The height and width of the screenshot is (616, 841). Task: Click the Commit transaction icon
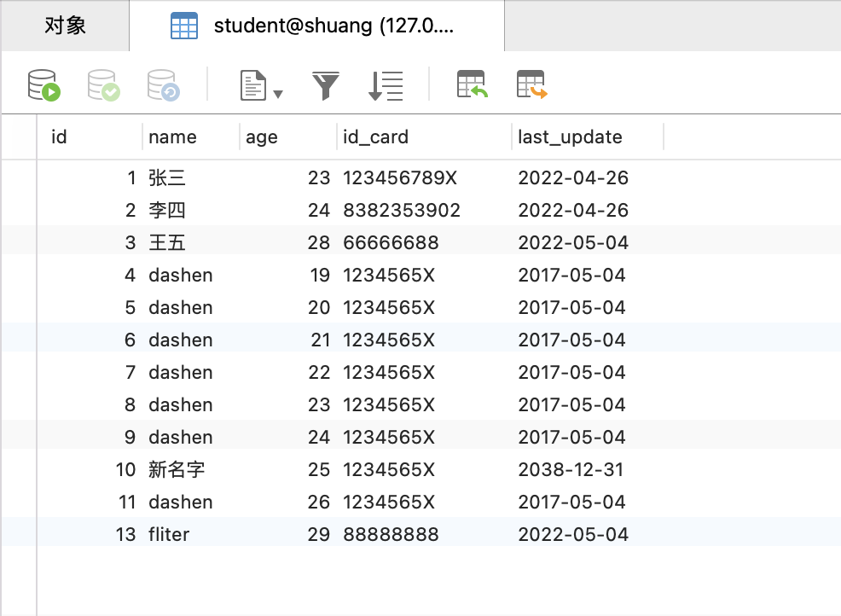click(103, 85)
